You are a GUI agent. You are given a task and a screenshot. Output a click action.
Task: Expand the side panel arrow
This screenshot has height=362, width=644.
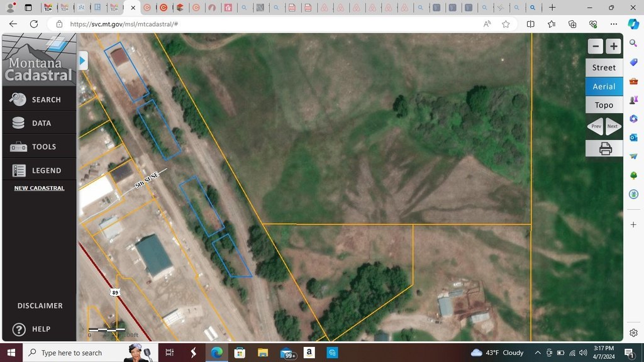click(83, 61)
